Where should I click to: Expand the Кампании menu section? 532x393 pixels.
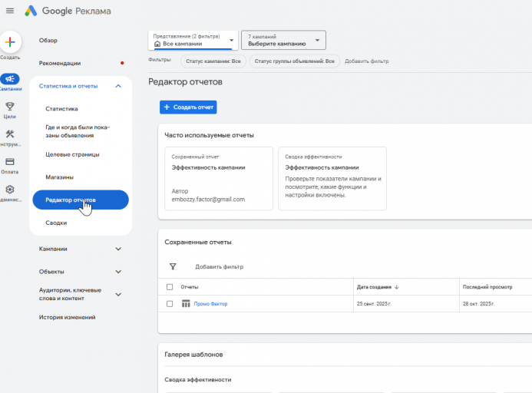(118, 249)
